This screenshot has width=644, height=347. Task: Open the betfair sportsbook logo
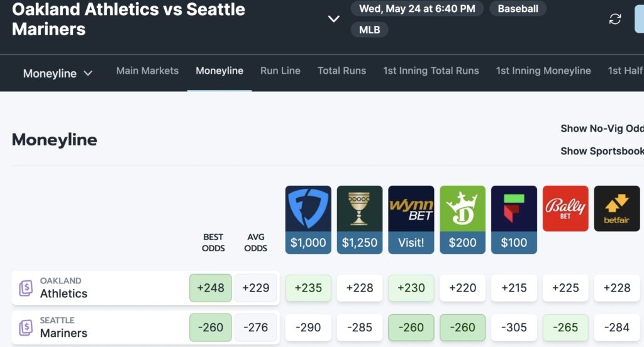617,208
